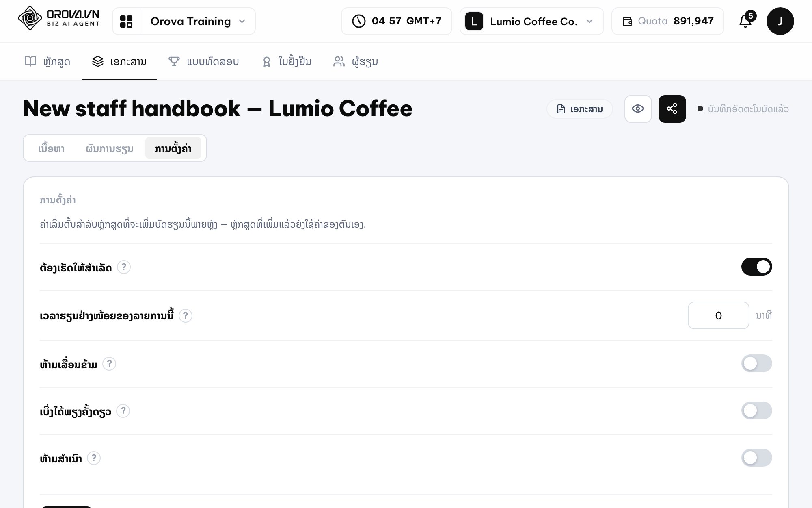Click help icon beside ຫ້າມເລື່ອນຂ້າມ
Viewport: 812px width, 508px height.
(109, 364)
